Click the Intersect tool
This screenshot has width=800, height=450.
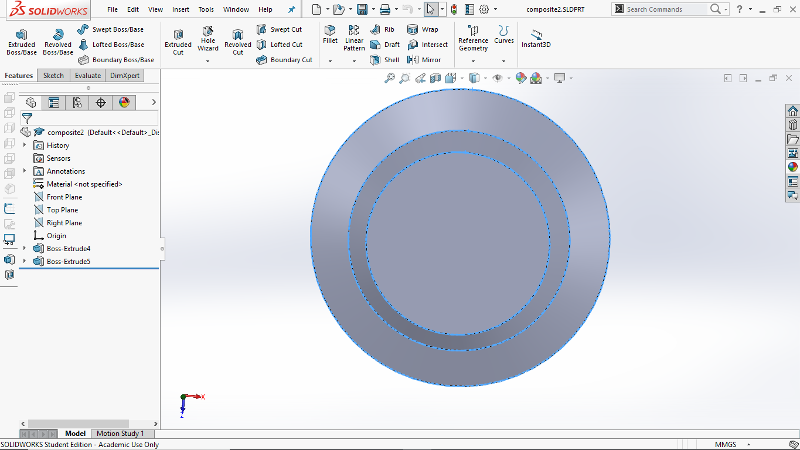428,44
